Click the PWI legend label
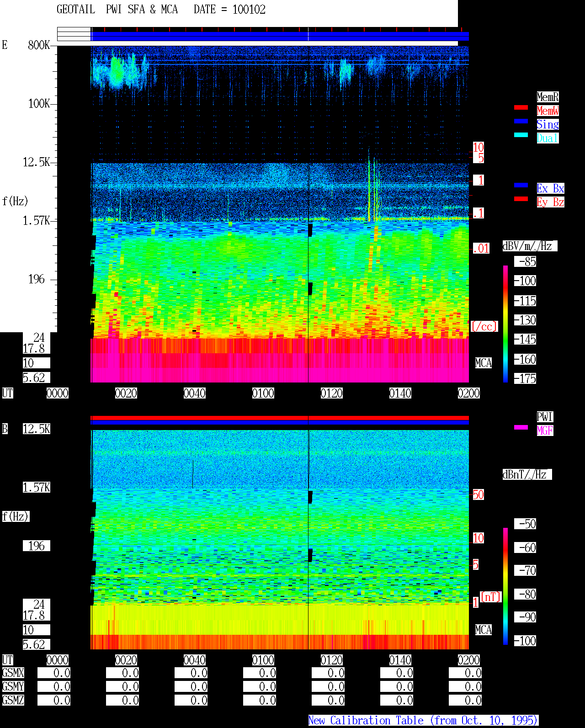Screen dimensions: 585x728 [x=545, y=417]
